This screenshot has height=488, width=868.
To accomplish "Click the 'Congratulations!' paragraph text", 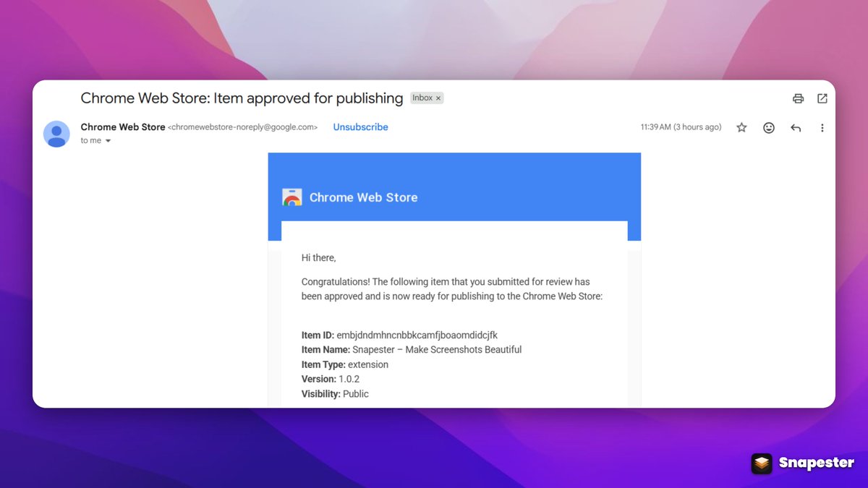I will [452, 289].
